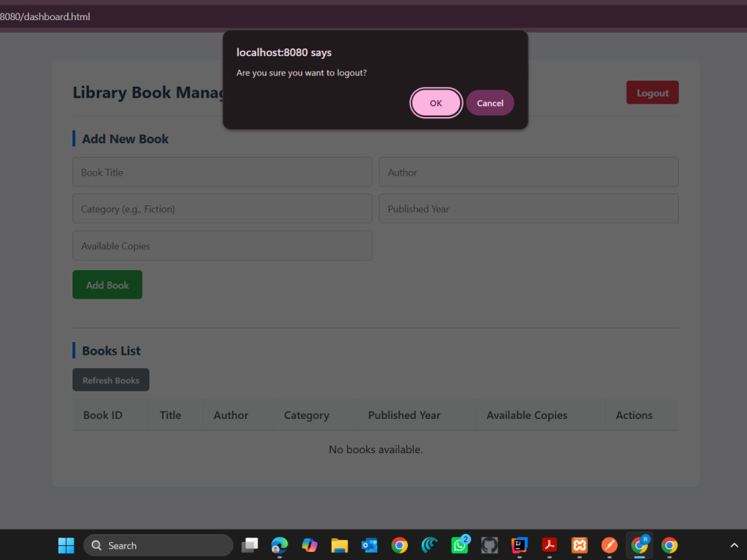Open the Windows Start menu
Viewport: 747px width, 560px height.
pyautogui.click(x=66, y=545)
